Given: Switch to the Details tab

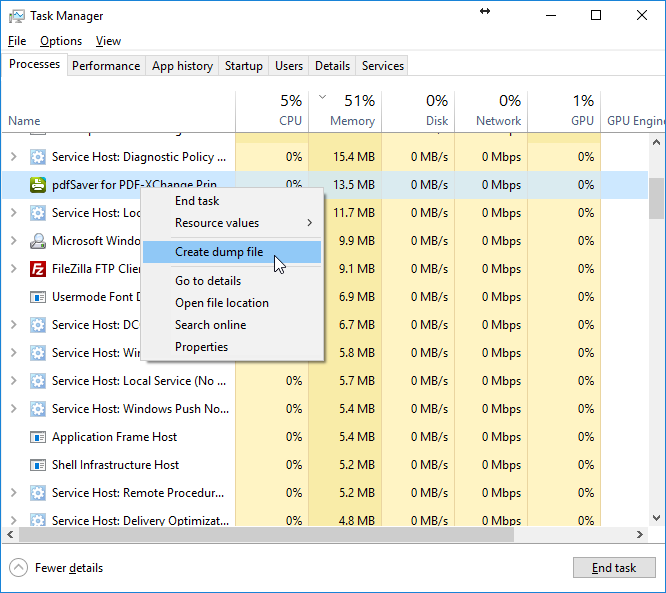Looking at the screenshot, I should click(333, 66).
